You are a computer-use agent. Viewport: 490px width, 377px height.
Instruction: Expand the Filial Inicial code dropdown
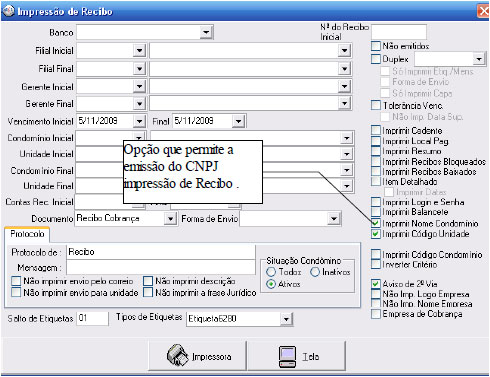tap(139, 51)
